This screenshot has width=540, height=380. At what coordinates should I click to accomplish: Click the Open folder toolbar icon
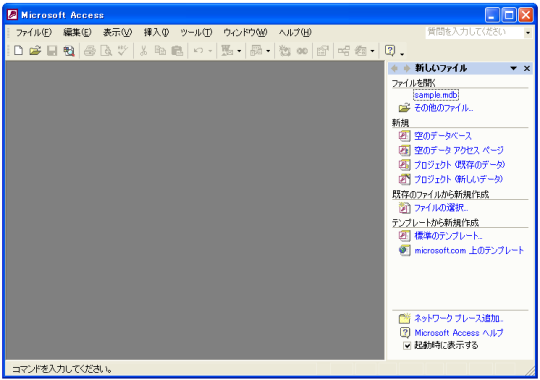coord(35,51)
